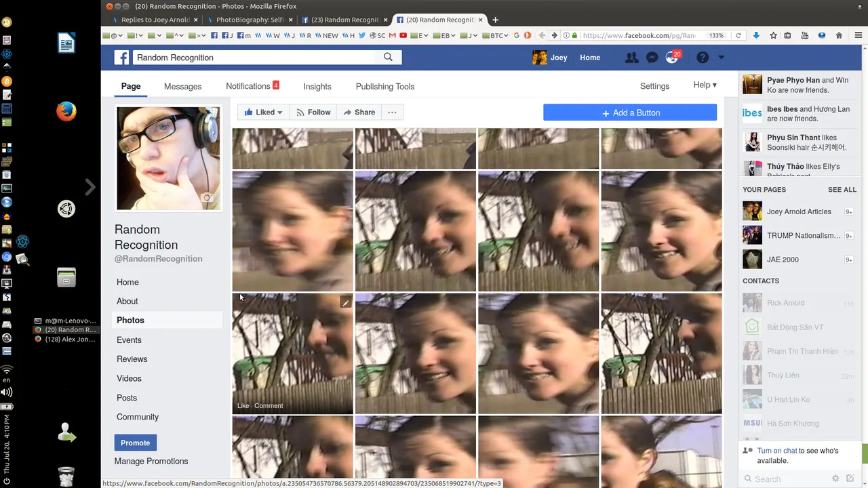The image size is (868, 488).
Task: Expand the > bookmarks folder
Action: [197, 35]
